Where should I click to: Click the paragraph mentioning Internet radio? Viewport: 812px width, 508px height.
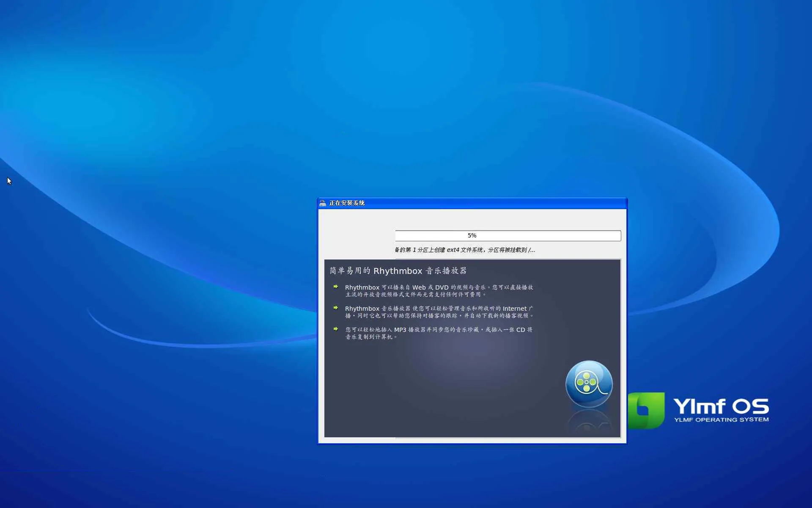pos(439,312)
